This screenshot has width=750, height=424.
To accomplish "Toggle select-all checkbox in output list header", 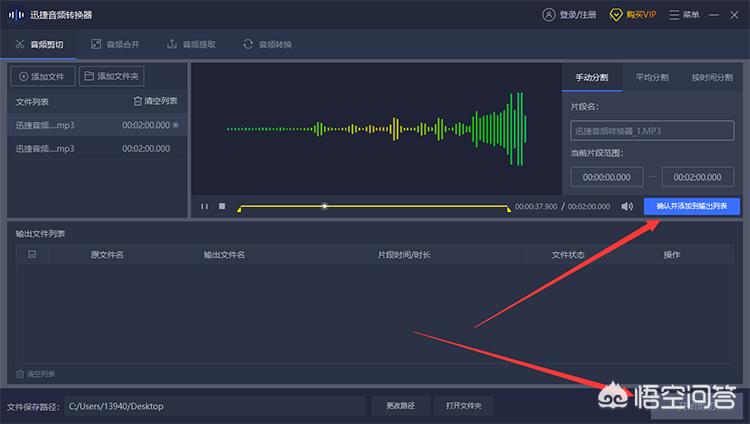I will [32, 254].
